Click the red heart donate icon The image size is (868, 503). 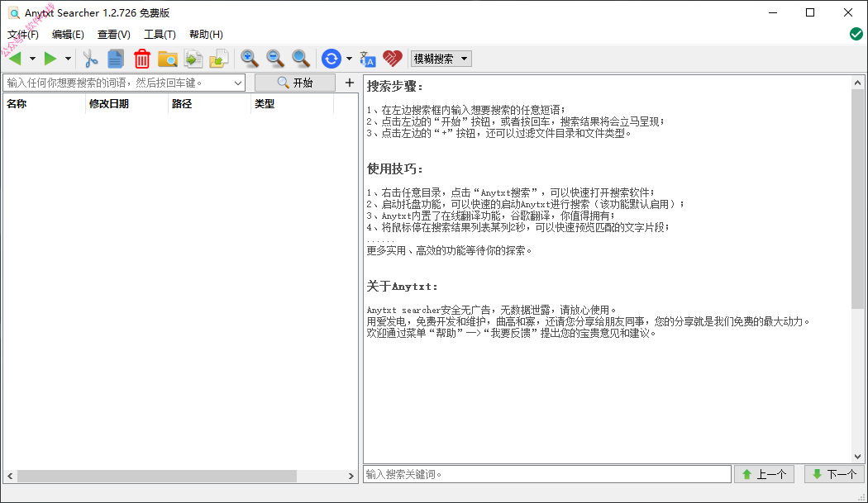coord(393,59)
